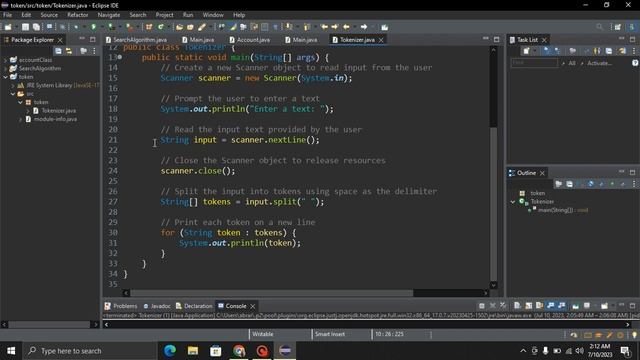Select main(String[]) in the Outline
640x360 pixels.
563,210
